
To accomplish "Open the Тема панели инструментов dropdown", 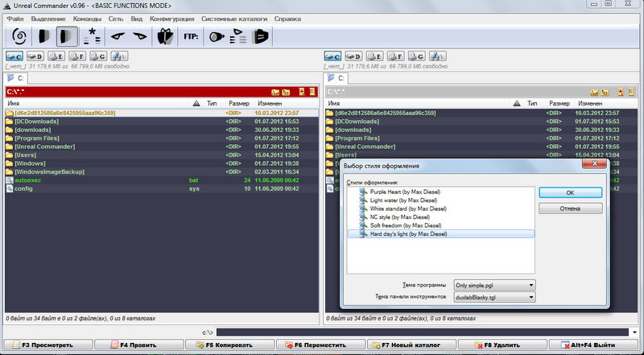I will tap(494, 297).
